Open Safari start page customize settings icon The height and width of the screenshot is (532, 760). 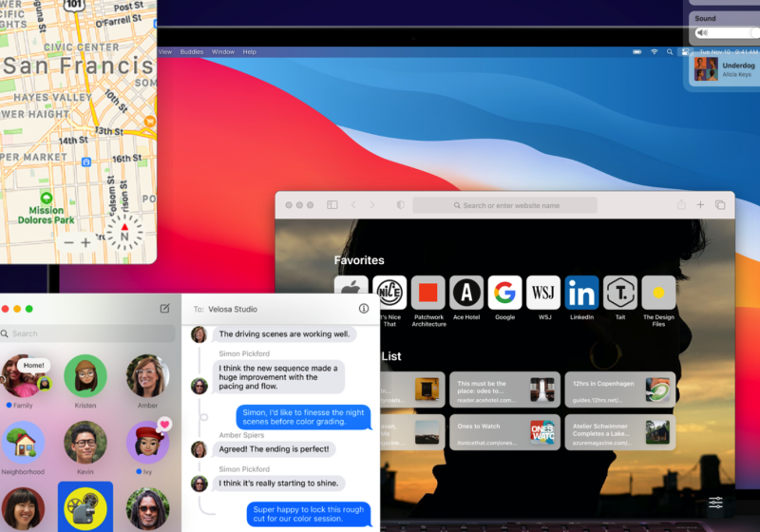(x=715, y=503)
